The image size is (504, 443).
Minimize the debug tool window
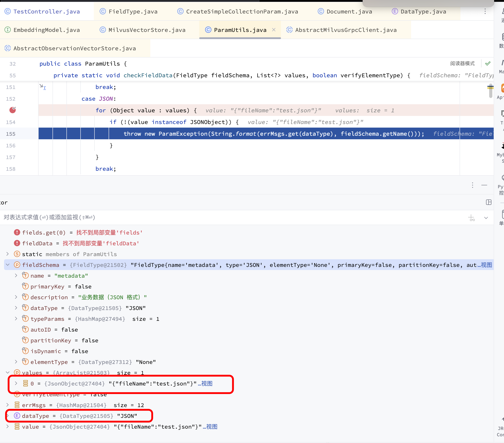pos(484,185)
